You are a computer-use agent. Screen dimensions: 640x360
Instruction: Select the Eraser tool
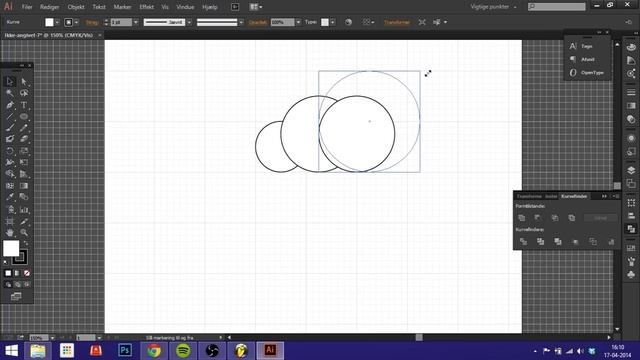pos(24,139)
